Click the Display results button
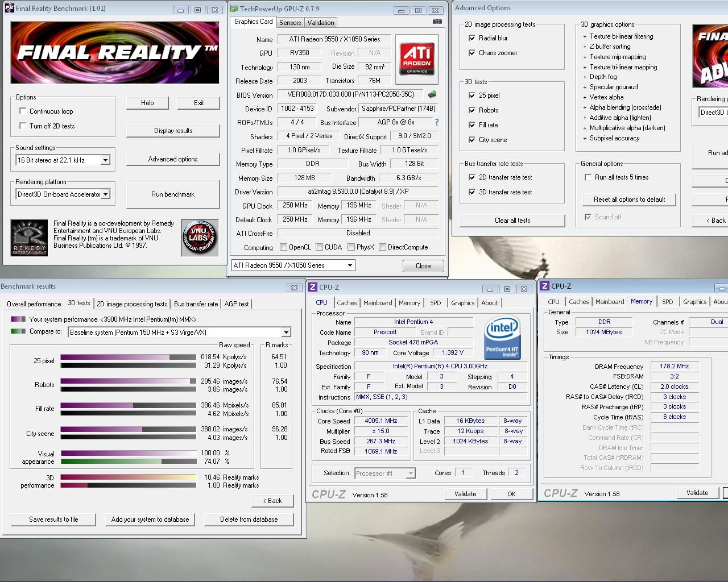Screen dimensions: 728x582 click(x=173, y=131)
